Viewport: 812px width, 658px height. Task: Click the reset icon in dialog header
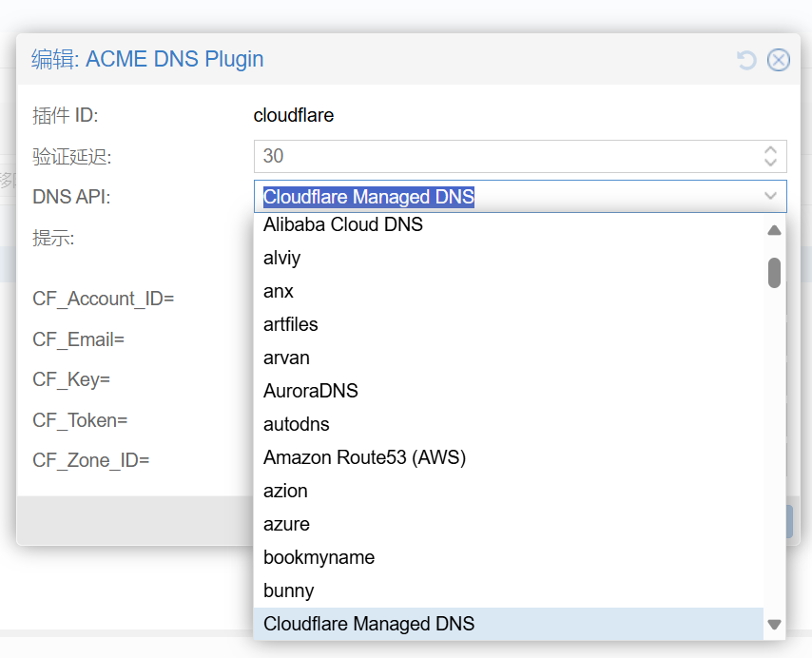[746, 60]
